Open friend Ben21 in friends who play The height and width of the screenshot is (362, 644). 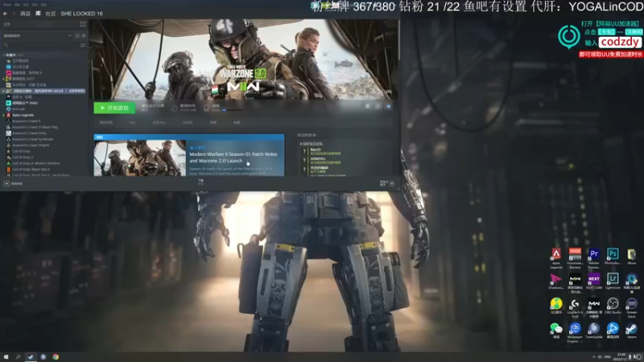(x=320, y=151)
